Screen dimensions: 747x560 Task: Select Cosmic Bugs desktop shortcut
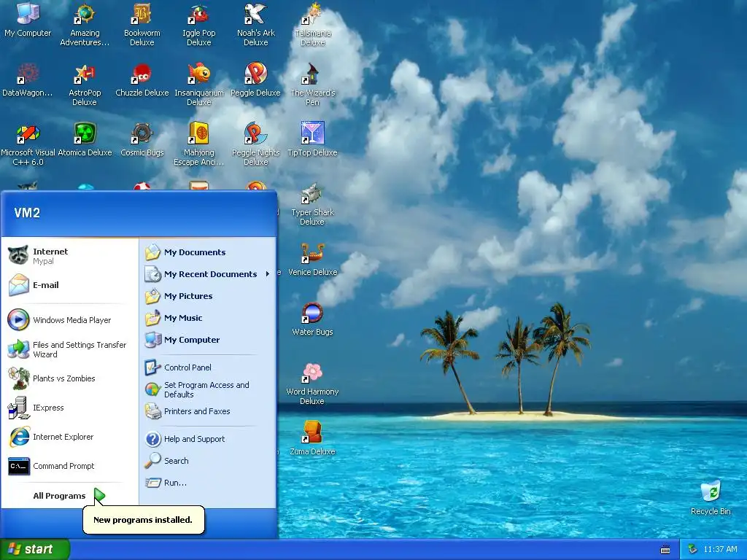tap(142, 139)
